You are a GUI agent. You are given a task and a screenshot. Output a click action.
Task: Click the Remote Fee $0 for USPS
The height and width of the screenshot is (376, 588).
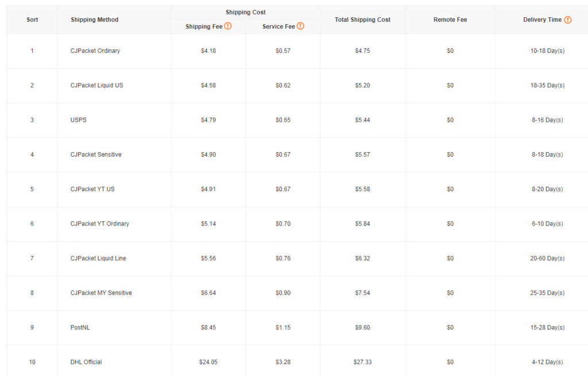coord(450,120)
